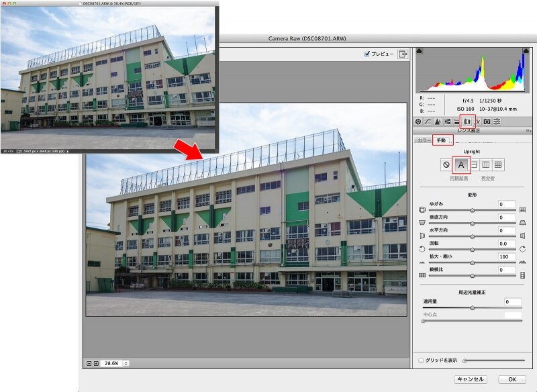This screenshot has height=392, width=537.
Task: Confirm with the OK button
Action: (512, 379)
